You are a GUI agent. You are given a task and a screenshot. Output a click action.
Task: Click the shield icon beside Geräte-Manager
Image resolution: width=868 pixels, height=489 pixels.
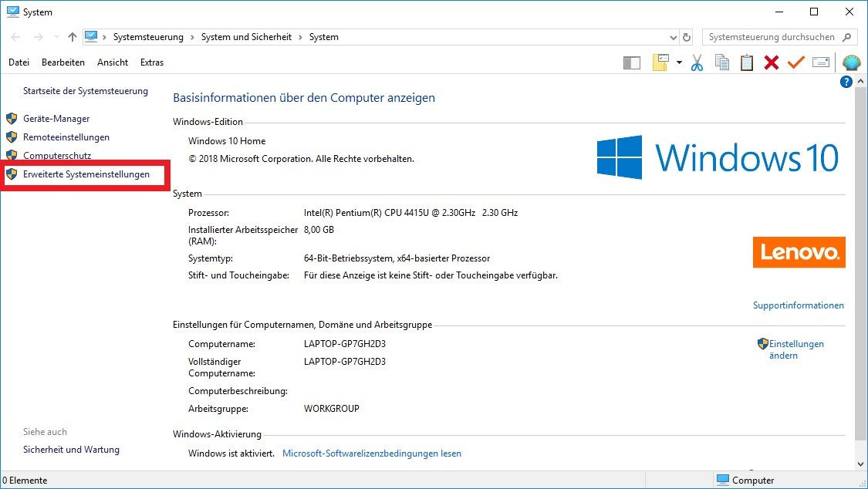12,118
